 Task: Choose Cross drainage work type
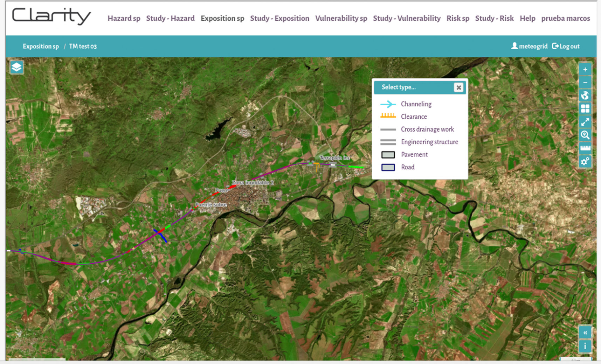pos(427,129)
